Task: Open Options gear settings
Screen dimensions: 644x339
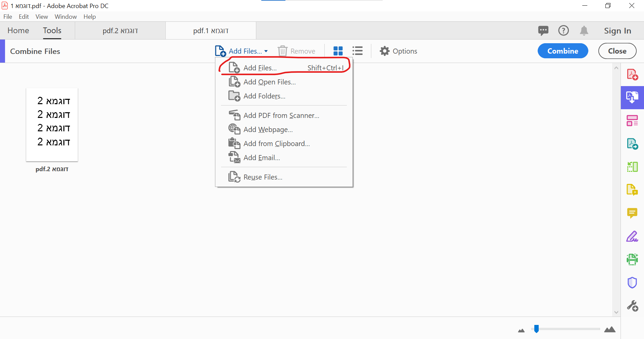Action: pos(398,51)
